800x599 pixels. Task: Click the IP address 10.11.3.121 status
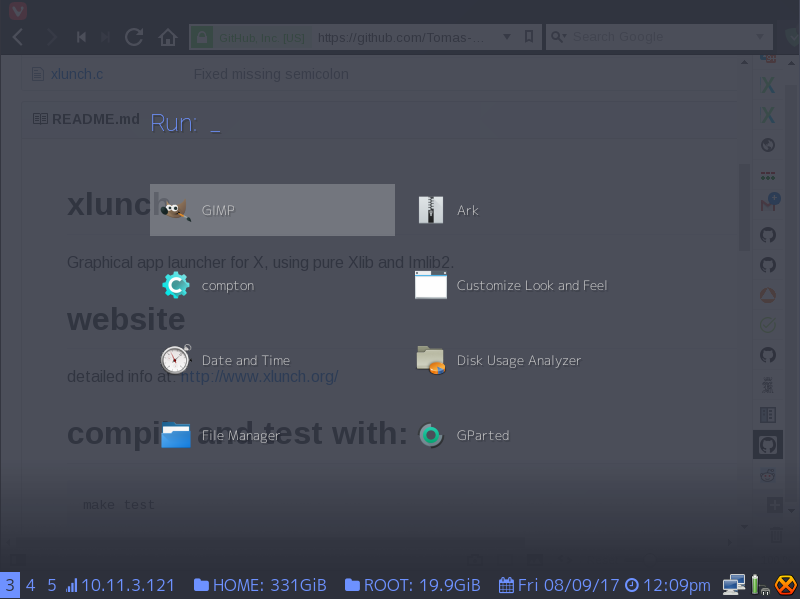coord(120,585)
